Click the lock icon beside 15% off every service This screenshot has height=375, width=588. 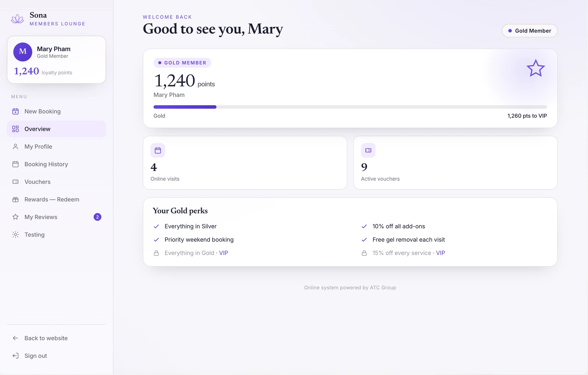coord(364,253)
